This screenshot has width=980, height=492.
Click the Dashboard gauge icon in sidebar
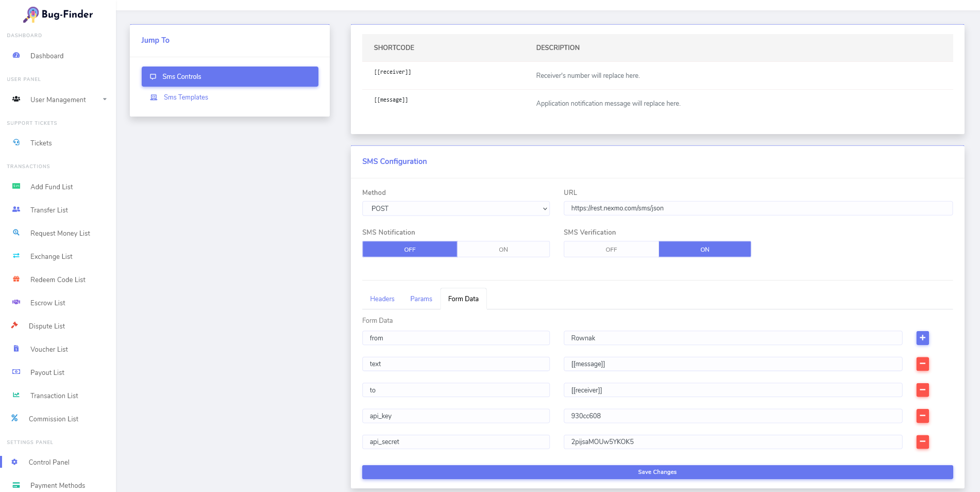pyautogui.click(x=16, y=55)
